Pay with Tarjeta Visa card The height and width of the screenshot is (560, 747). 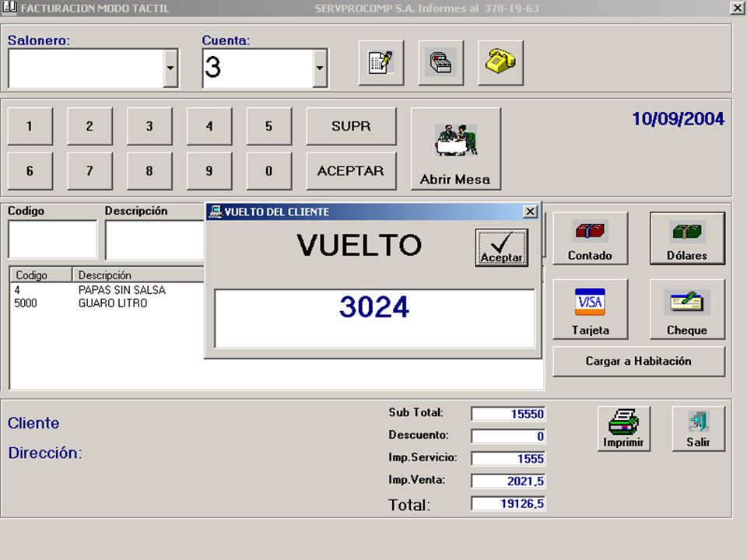coord(591,309)
